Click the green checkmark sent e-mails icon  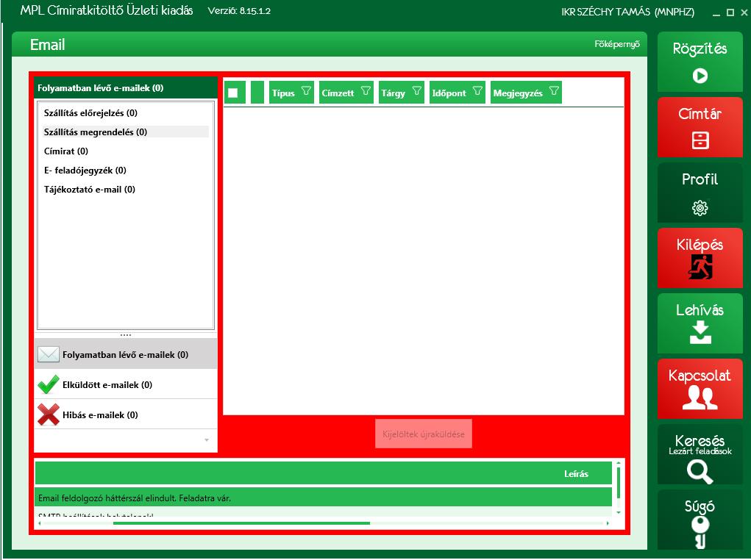click(x=49, y=384)
